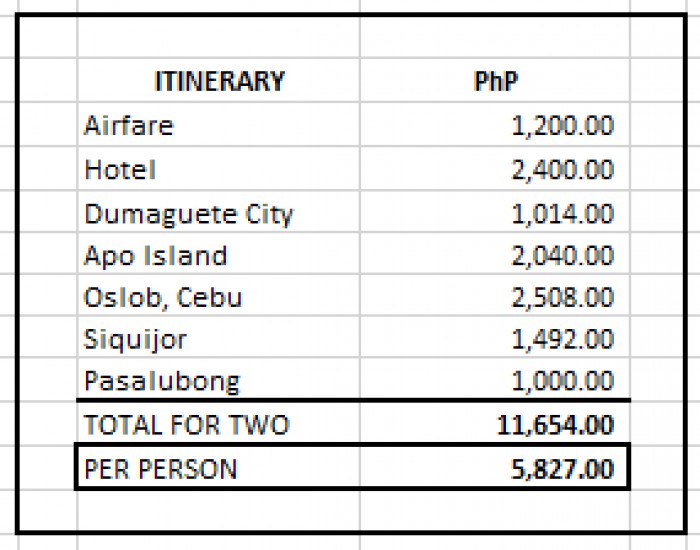Image resolution: width=700 pixels, height=550 pixels.
Task: Select the 2,040.00 Apo Island amount
Action: point(495,254)
